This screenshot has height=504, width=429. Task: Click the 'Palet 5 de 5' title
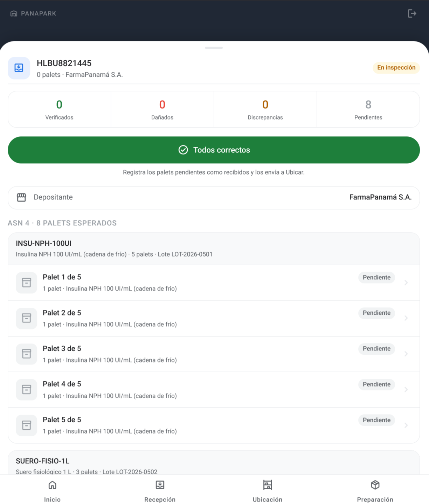coord(62,420)
